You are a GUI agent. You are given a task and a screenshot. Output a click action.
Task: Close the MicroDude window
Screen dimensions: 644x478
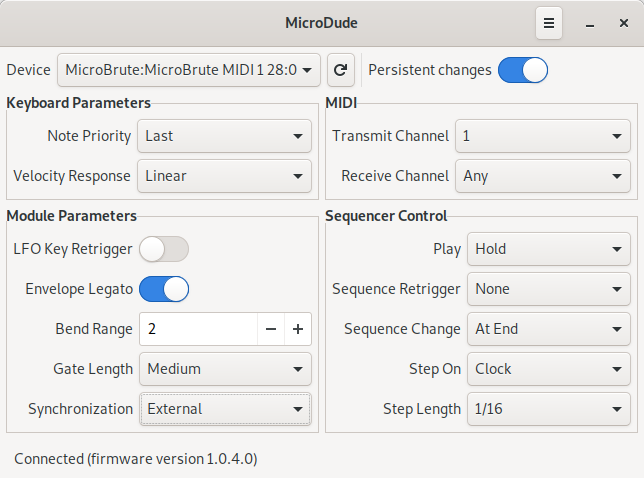pyautogui.click(x=623, y=23)
